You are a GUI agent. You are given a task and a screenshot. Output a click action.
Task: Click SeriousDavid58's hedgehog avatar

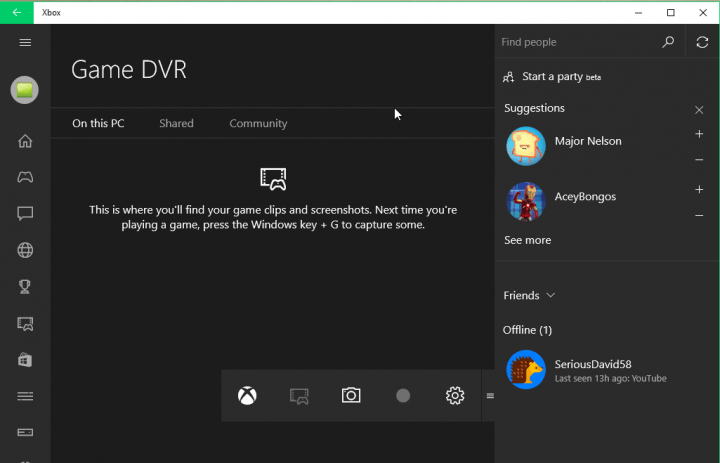click(526, 370)
